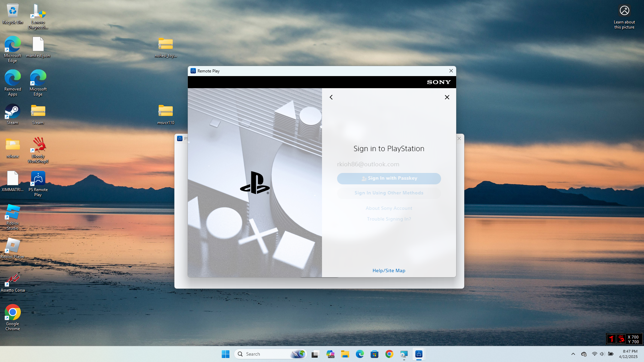Click the rkioh86@outlook.com email field
Screen dimensions: 644x362
point(389,164)
